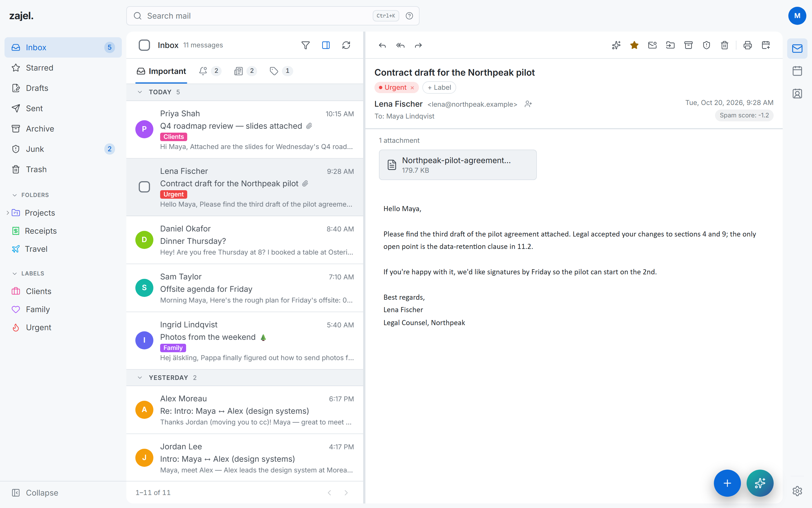This screenshot has width=812, height=508.
Task: Print the open message
Action: pyautogui.click(x=748, y=45)
